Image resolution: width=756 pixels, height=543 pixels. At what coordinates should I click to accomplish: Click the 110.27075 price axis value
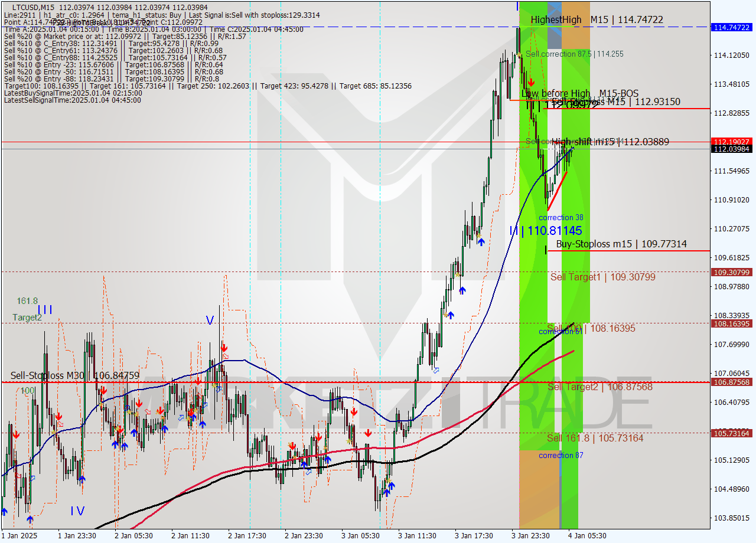pyautogui.click(x=732, y=228)
